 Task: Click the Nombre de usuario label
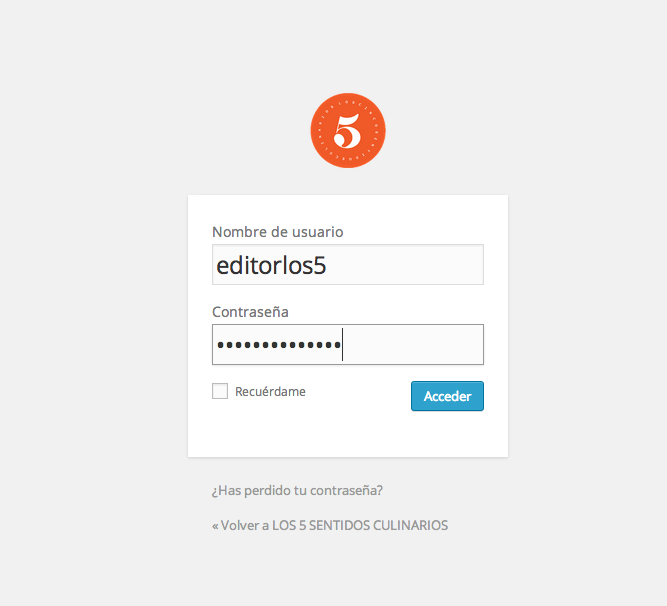click(277, 232)
